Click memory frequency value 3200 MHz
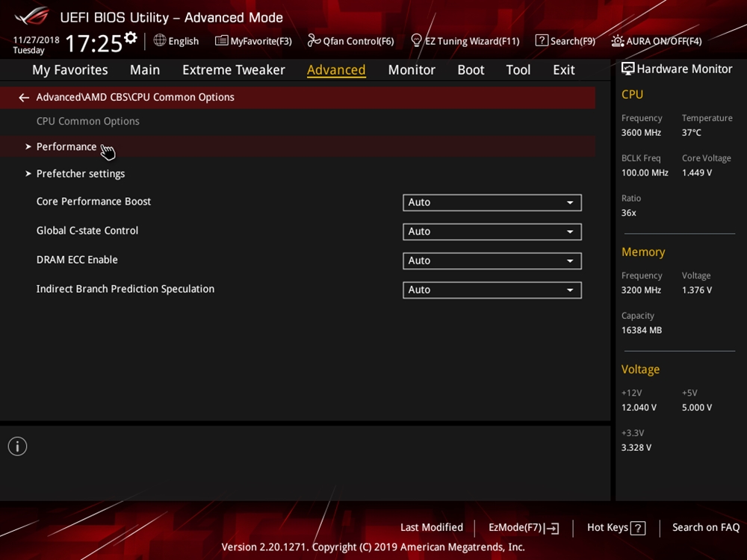 click(641, 290)
